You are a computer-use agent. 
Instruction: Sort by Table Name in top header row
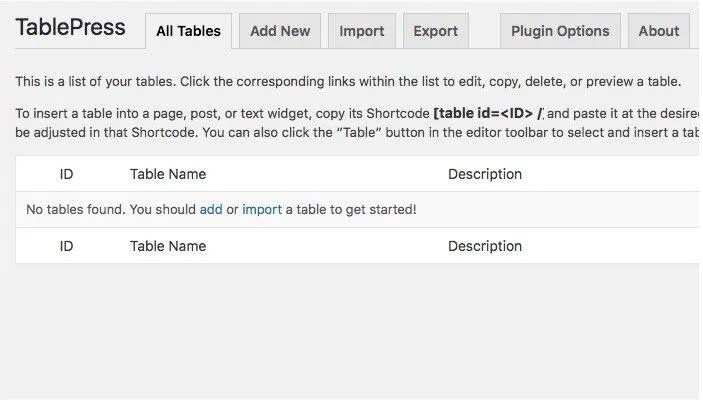tap(168, 174)
